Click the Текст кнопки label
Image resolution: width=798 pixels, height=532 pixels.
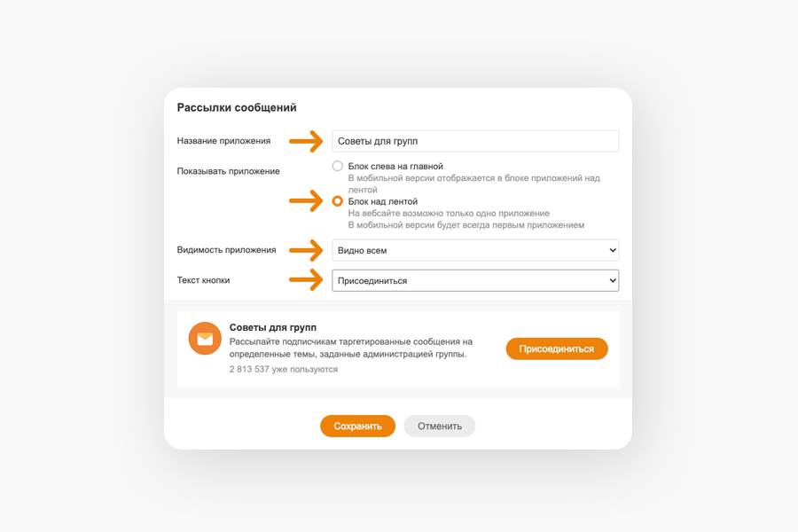pyautogui.click(x=204, y=280)
